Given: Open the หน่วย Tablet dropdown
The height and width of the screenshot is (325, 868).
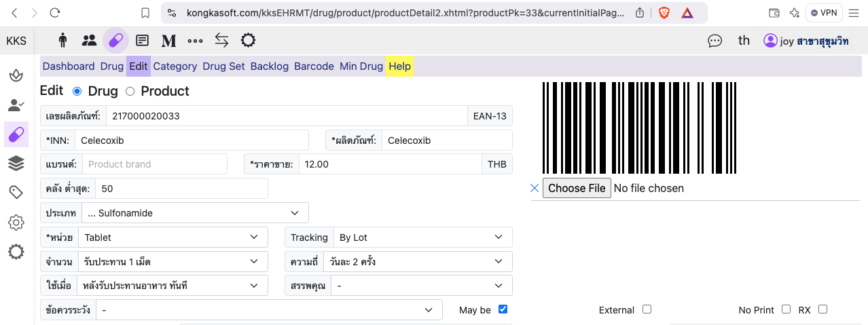Looking at the screenshot, I should (173, 237).
